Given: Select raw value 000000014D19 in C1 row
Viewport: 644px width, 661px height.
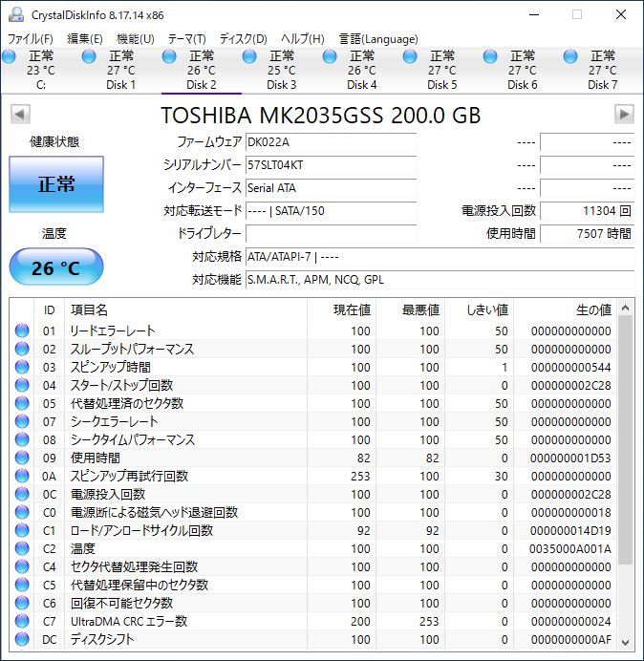Looking at the screenshot, I should click(x=570, y=531).
